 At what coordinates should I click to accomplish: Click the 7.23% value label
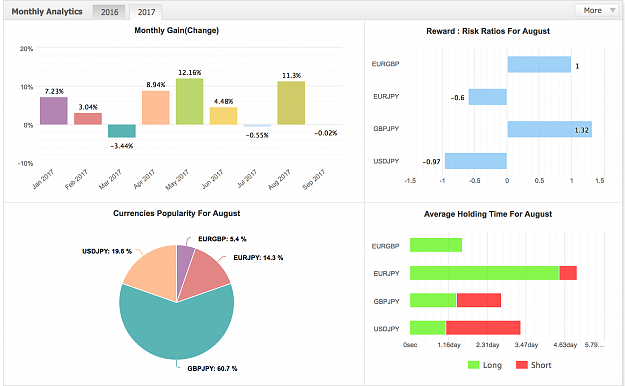54,91
